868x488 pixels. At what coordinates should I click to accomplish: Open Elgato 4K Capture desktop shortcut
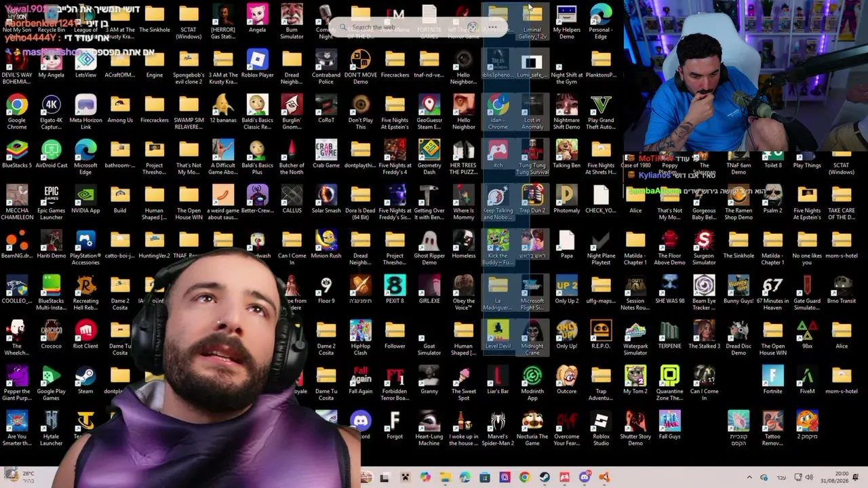click(52, 113)
